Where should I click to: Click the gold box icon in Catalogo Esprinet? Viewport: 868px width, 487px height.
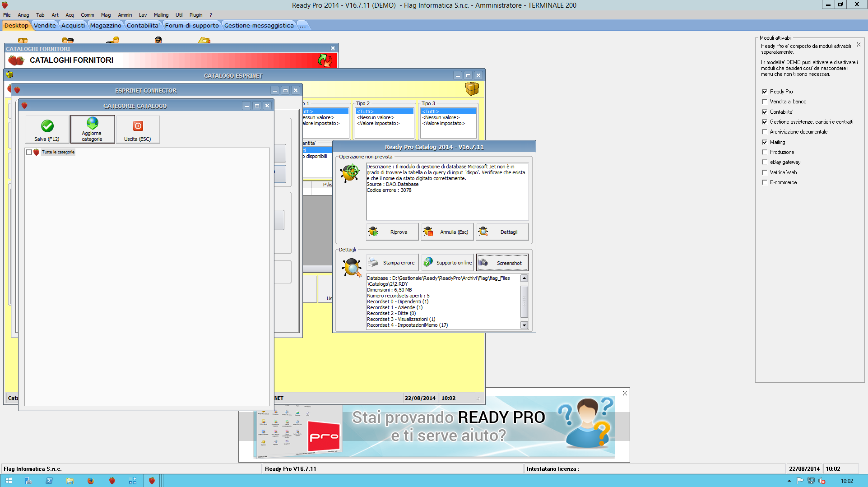pyautogui.click(x=472, y=88)
